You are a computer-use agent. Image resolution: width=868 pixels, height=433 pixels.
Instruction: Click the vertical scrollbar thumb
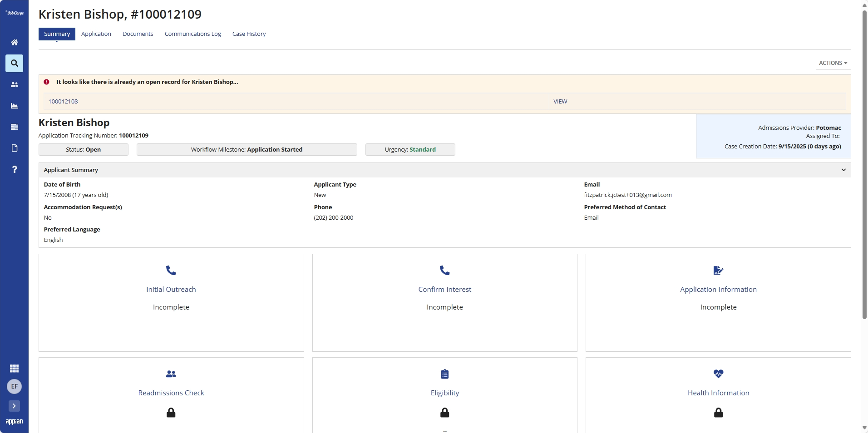pos(864,164)
